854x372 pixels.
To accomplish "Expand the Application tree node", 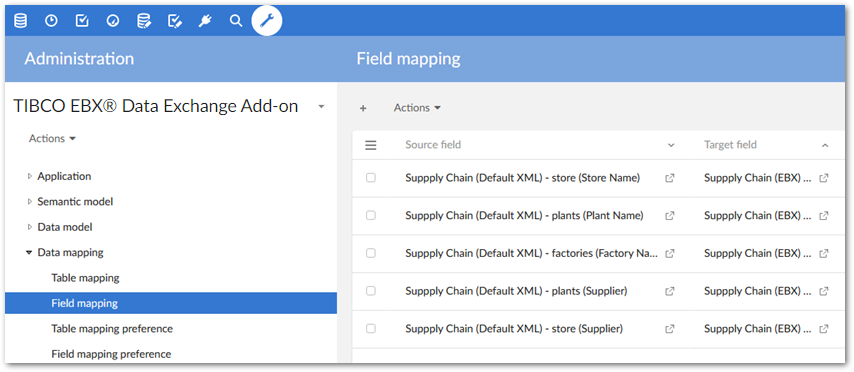I will [29, 176].
